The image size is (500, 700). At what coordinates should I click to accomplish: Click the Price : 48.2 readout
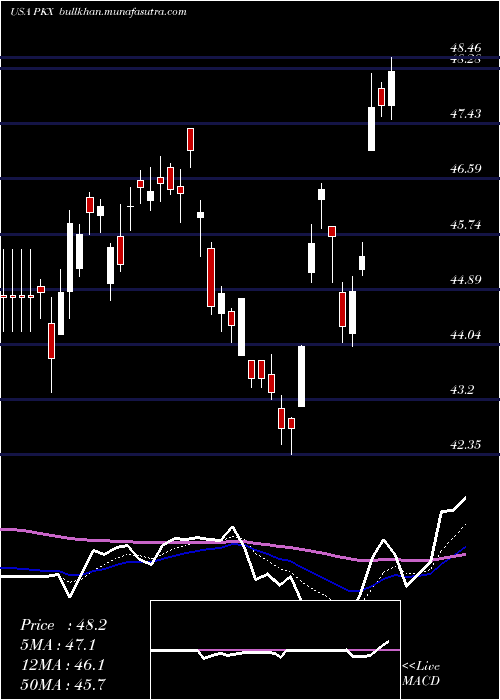coord(63,625)
